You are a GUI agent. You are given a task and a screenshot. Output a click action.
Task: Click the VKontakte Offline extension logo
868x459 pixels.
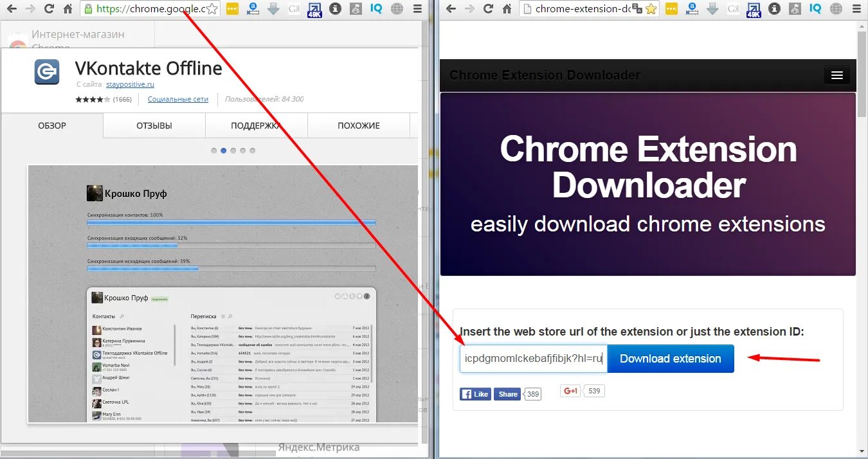click(47, 72)
